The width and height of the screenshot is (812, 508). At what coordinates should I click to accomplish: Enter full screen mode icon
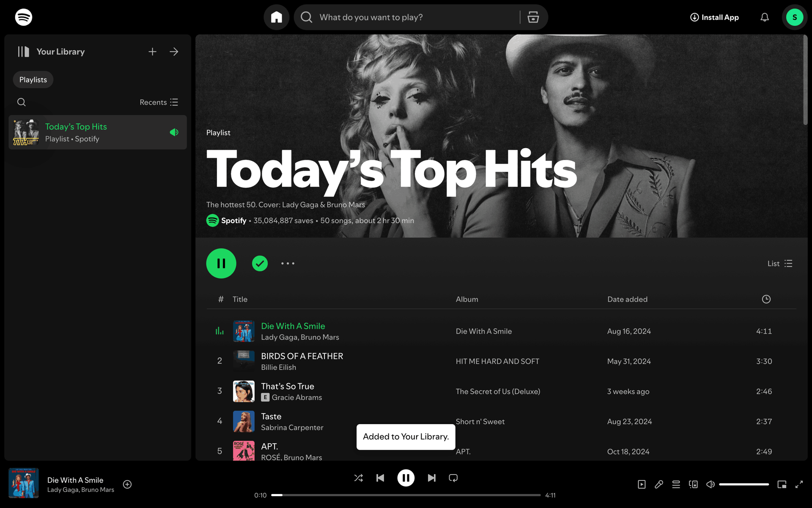[799, 484]
